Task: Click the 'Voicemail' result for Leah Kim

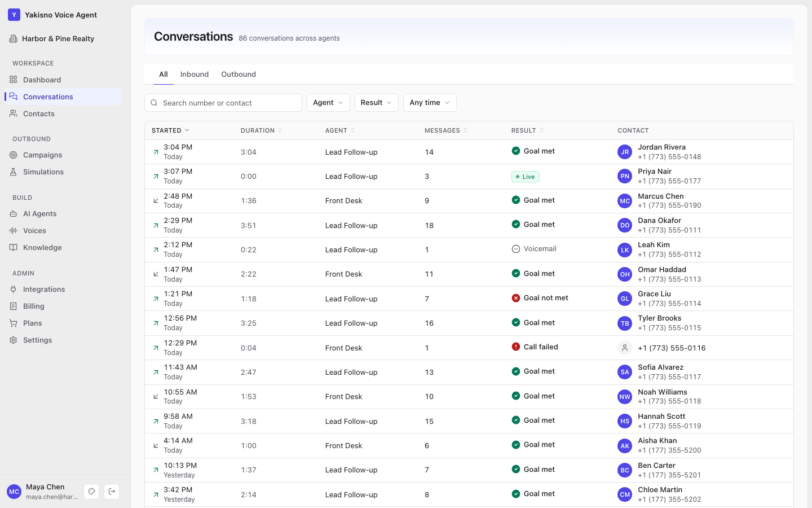Action: pyautogui.click(x=534, y=249)
